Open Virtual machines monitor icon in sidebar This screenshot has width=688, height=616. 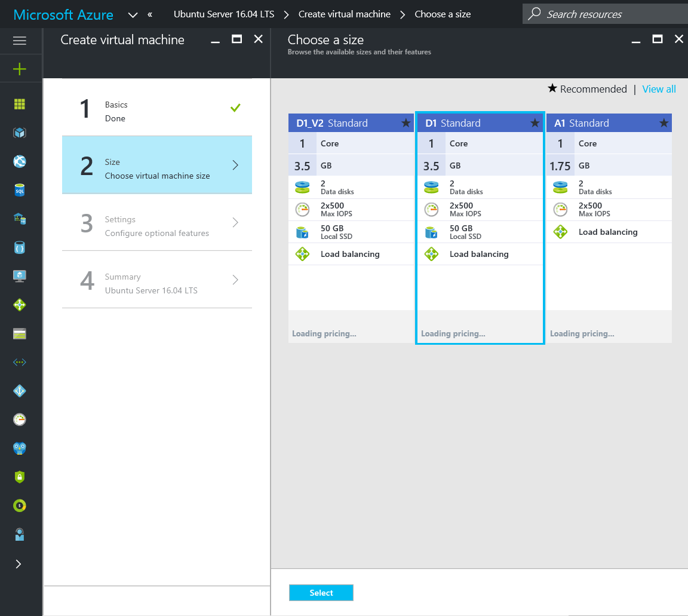click(x=19, y=276)
